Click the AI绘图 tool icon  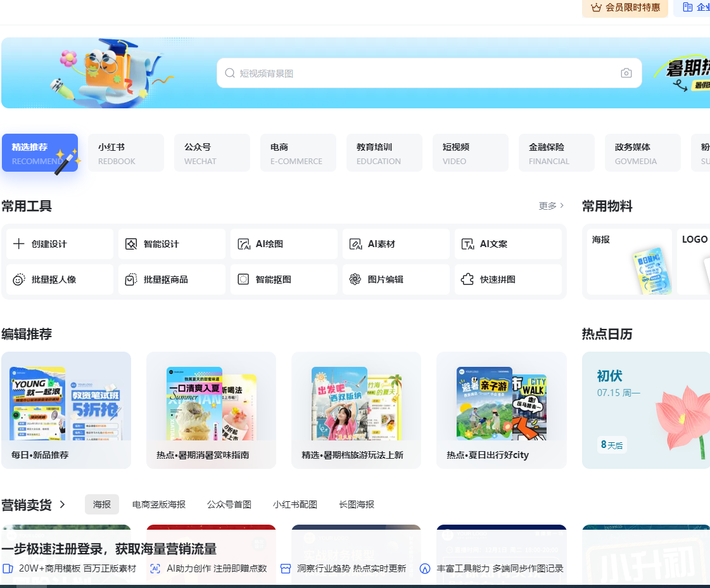click(244, 244)
